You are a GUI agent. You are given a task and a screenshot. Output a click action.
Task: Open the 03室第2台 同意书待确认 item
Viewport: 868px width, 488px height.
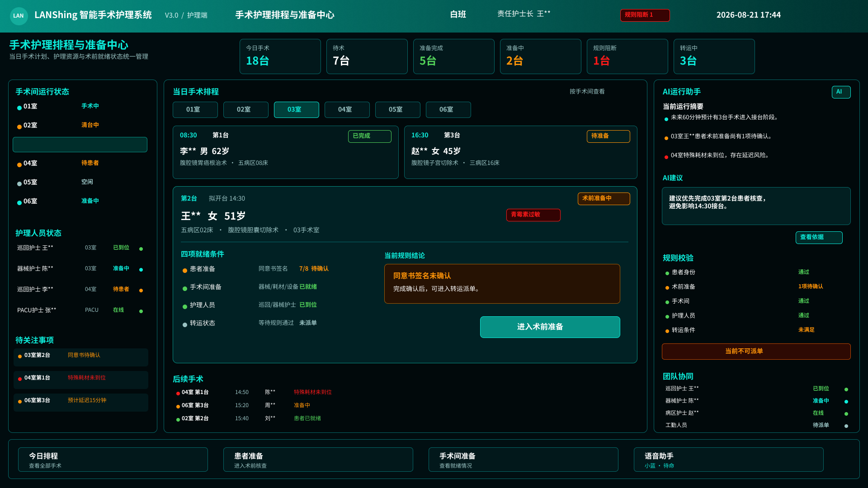click(x=80, y=357)
